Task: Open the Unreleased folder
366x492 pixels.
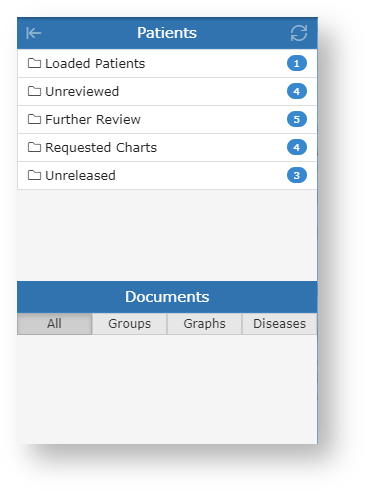Action: (x=167, y=175)
